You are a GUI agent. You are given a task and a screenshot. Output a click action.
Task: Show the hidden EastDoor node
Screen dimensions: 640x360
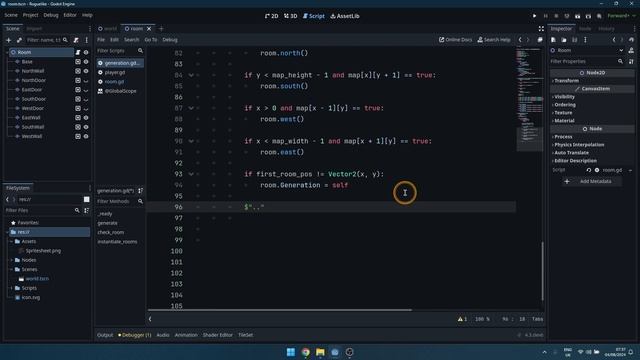click(86, 90)
